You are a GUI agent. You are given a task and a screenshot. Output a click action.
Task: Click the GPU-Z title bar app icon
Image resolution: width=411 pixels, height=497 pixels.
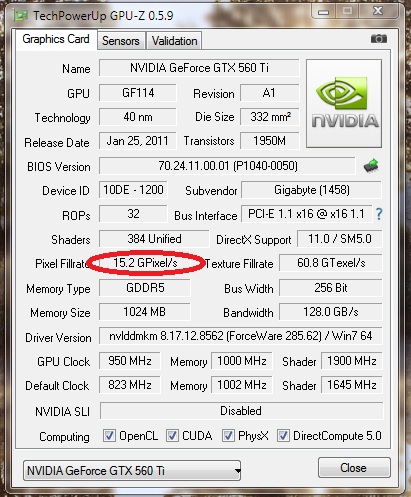[x=20, y=15]
